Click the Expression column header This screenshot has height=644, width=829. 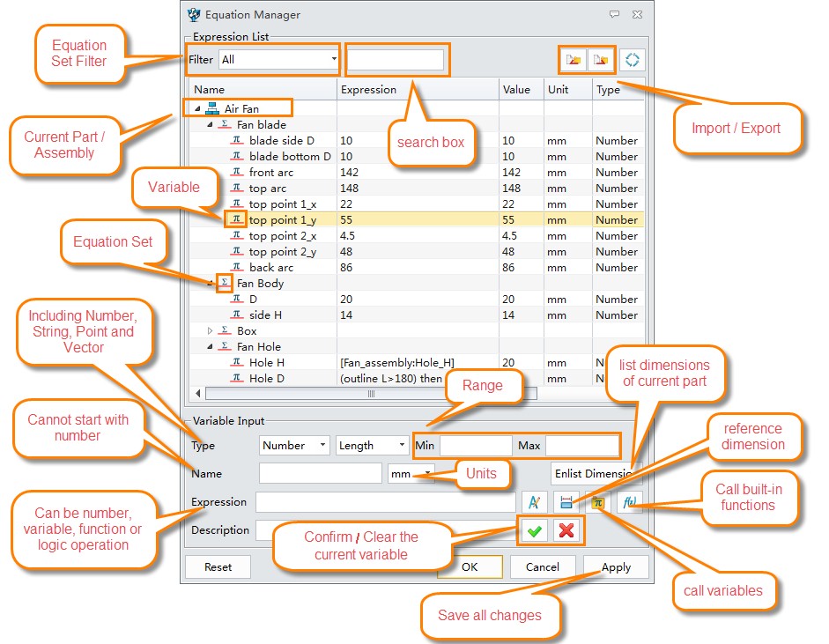(368, 89)
